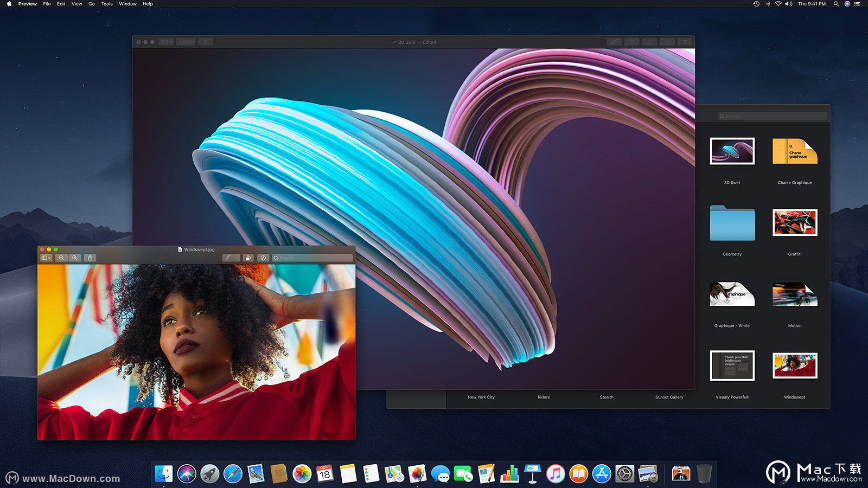Open the highlight pen options dropdown arrow
The image size is (868, 488).
pyautogui.click(x=237, y=258)
